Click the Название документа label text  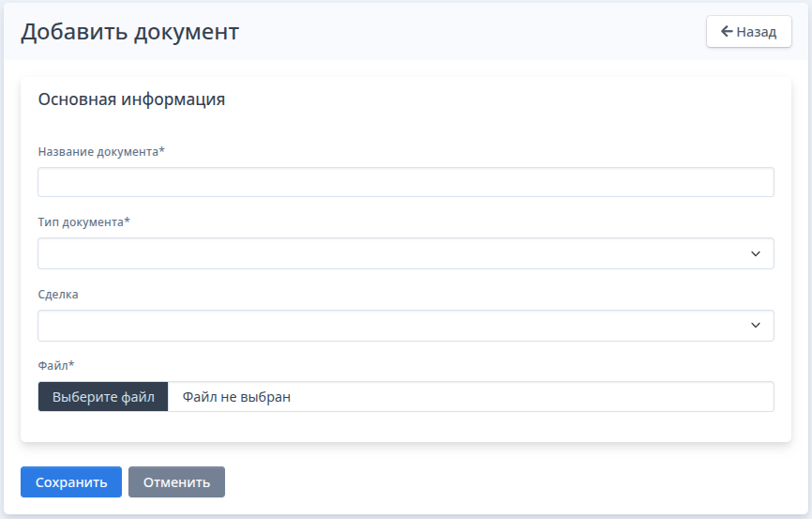[98, 151]
